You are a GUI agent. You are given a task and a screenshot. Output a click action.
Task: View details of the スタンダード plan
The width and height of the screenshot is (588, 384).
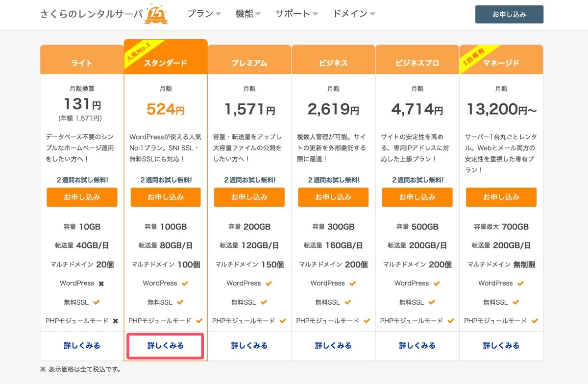pyautogui.click(x=166, y=345)
